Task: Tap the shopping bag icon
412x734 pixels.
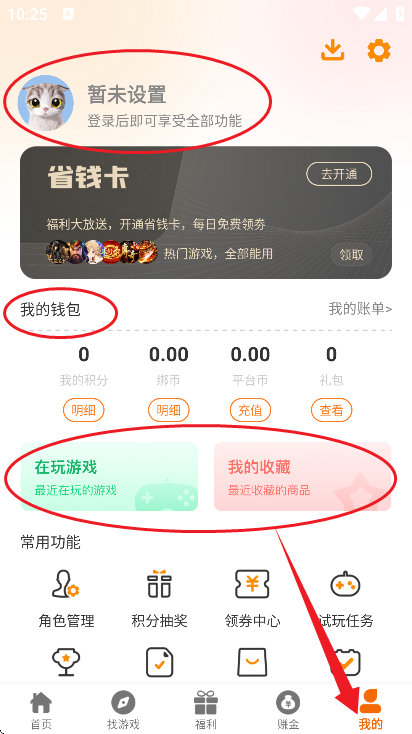Action: [x=252, y=662]
